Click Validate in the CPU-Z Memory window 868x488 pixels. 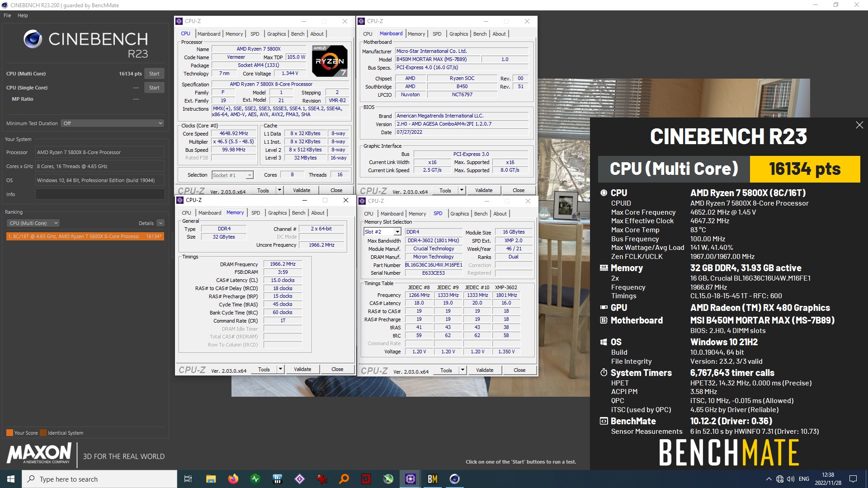click(x=302, y=369)
